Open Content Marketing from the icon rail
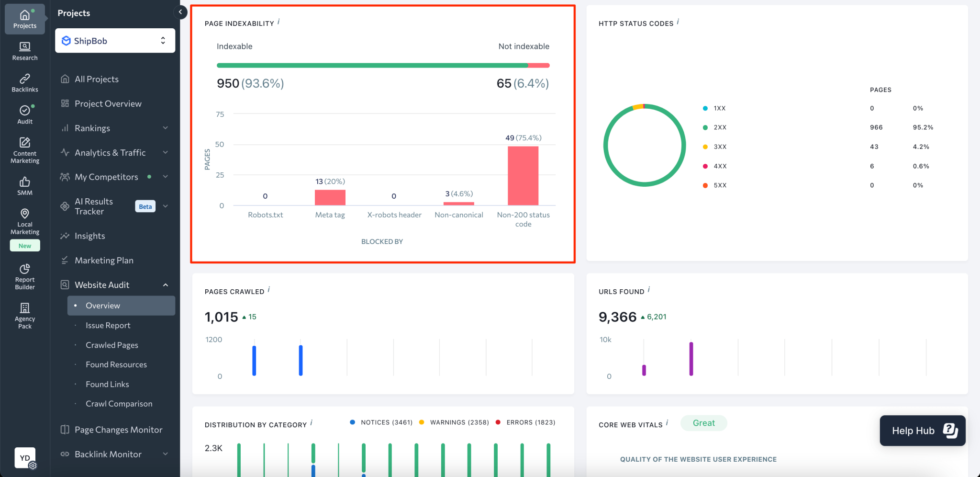This screenshot has height=477, width=980. point(24,150)
